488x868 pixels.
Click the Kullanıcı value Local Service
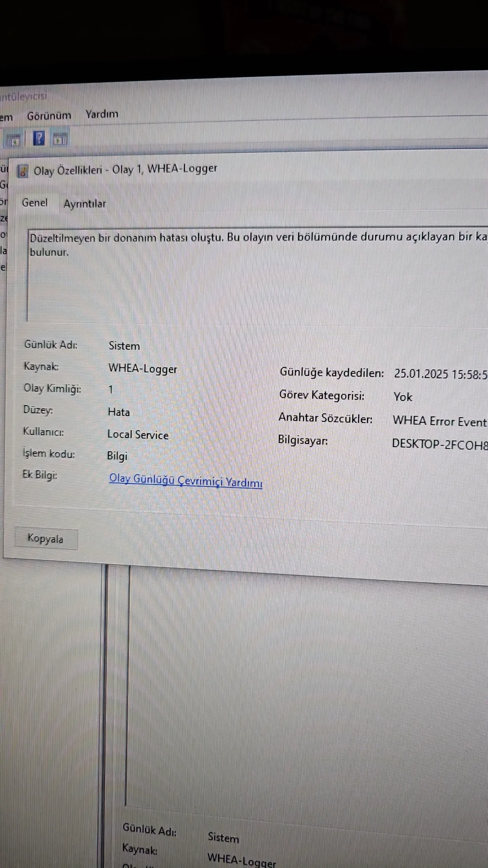(138, 434)
